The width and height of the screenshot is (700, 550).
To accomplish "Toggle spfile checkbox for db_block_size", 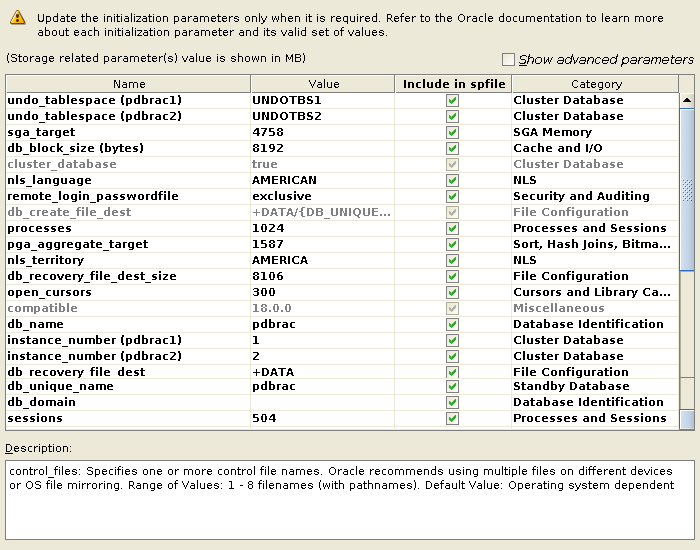I will click(x=452, y=148).
